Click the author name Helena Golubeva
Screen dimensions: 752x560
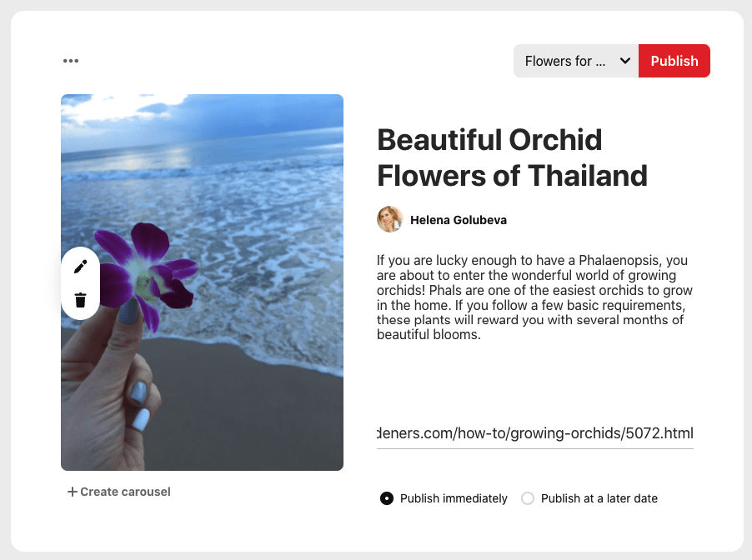(x=460, y=219)
